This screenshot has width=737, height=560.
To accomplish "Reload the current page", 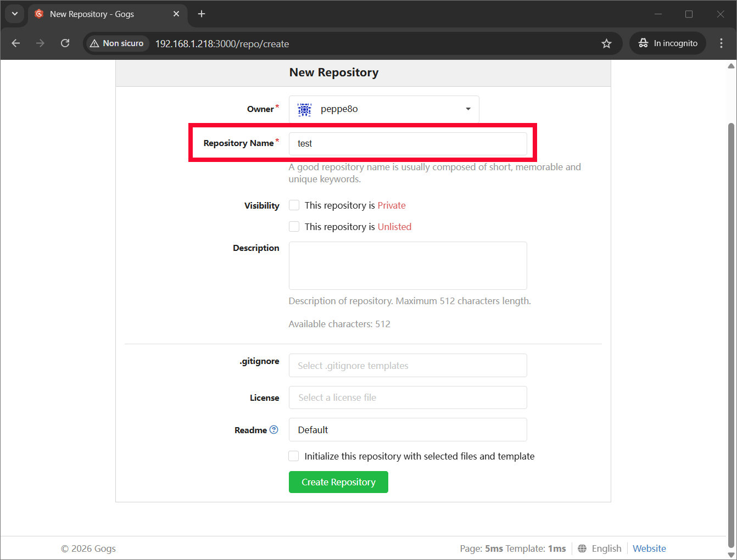I will coord(65,43).
